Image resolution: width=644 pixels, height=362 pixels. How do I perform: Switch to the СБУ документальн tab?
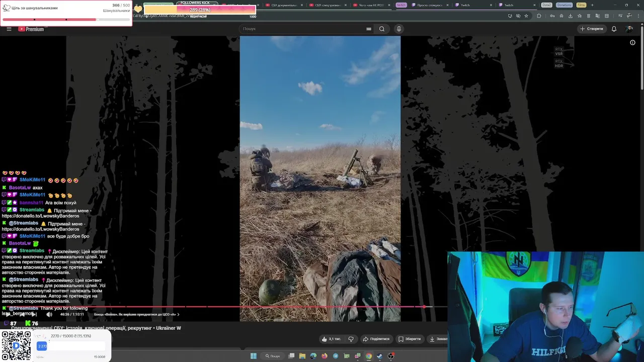pyautogui.click(x=284, y=5)
